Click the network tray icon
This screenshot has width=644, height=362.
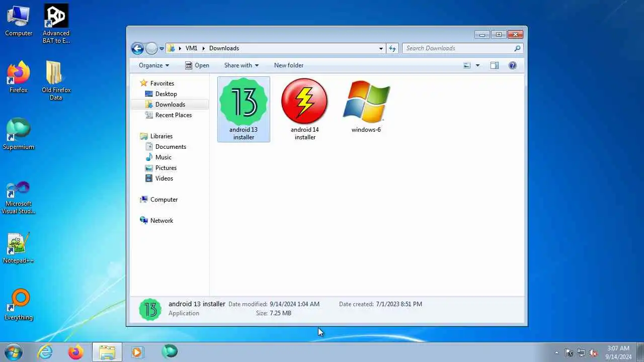(x=581, y=352)
